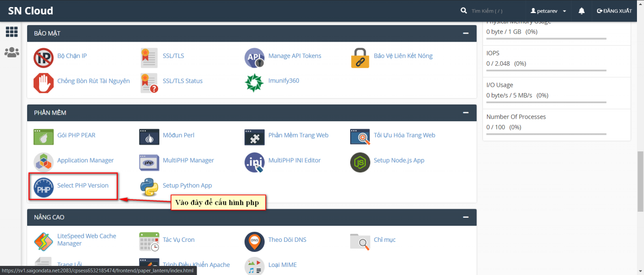Screen dimensions: 644x275
Task: Click the SSL/TLS certificate icon
Action: (x=149, y=58)
